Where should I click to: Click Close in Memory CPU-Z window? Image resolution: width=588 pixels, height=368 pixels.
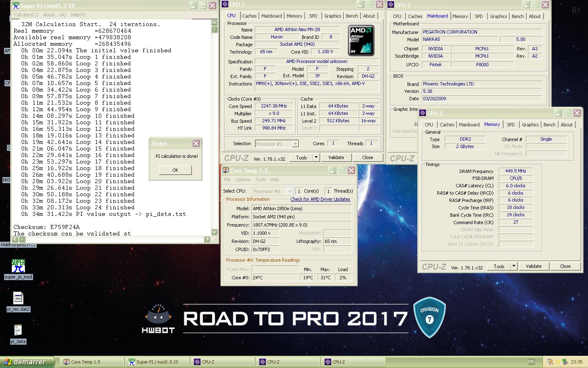tap(565, 266)
